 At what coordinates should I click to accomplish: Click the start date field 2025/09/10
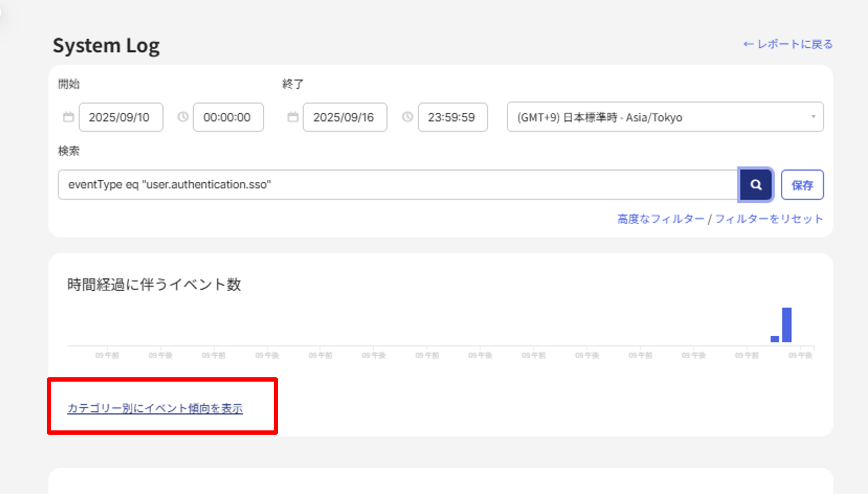click(x=121, y=117)
